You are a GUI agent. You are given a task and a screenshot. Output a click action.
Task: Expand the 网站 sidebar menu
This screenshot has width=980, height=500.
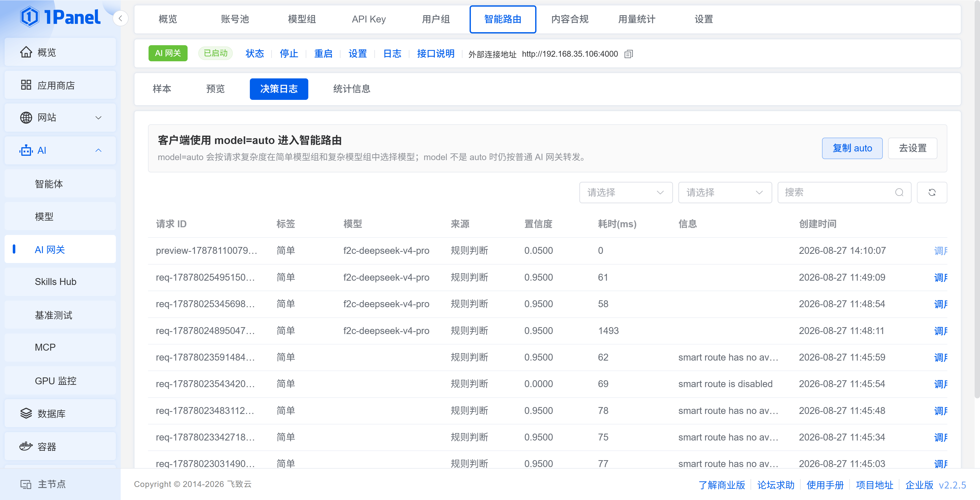coord(98,118)
